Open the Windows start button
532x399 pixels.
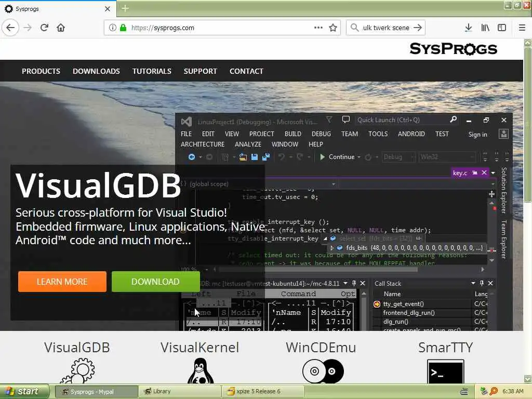click(x=24, y=392)
